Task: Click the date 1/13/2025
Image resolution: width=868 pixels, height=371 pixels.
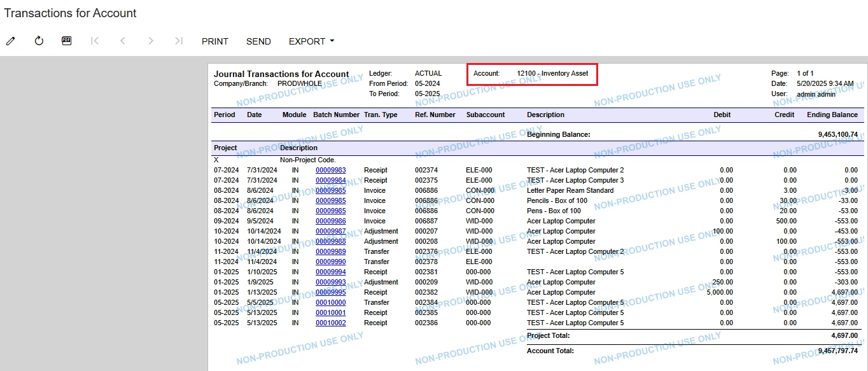Action: pyautogui.click(x=262, y=292)
